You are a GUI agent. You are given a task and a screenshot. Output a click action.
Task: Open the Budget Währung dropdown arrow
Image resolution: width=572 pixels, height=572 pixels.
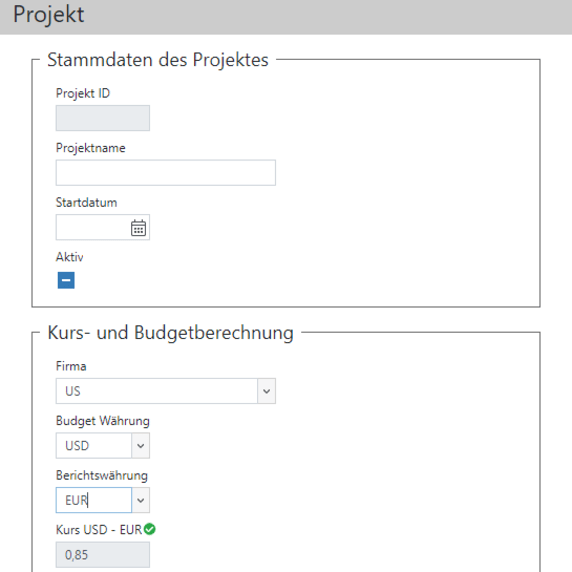pyautogui.click(x=140, y=446)
